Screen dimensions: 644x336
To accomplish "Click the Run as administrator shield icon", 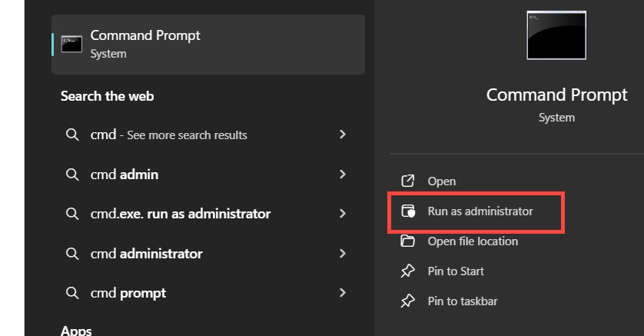I will click(408, 211).
